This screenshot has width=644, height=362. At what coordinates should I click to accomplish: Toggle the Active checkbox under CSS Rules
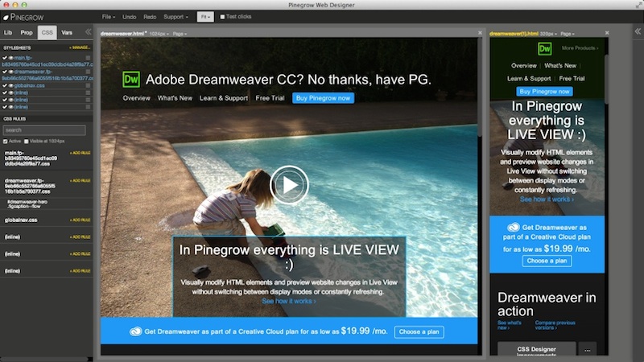pyautogui.click(x=6, y=142)
